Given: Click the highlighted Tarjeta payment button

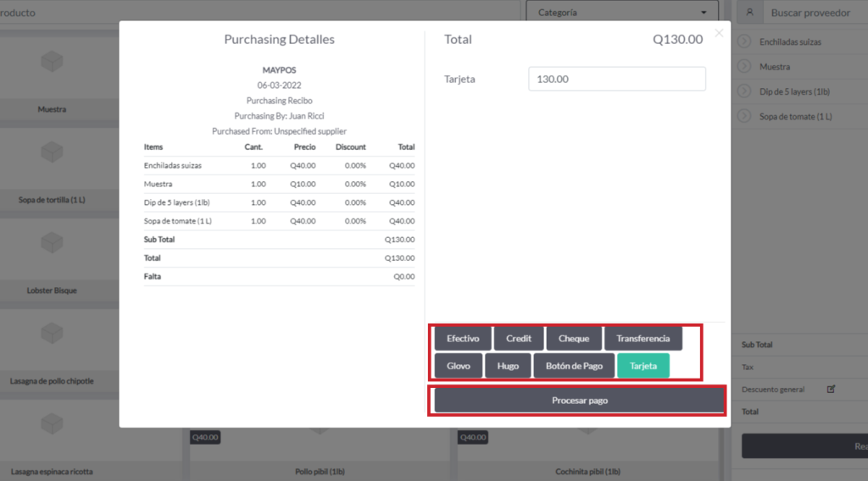Looking at the screenshot, I should [x=643, y=366].
